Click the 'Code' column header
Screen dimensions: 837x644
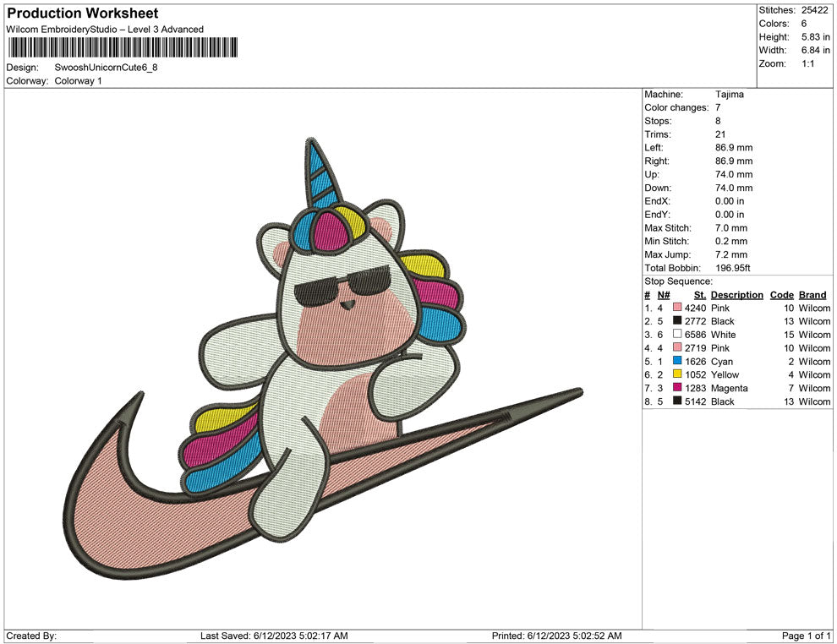click(x=781, y=294)
